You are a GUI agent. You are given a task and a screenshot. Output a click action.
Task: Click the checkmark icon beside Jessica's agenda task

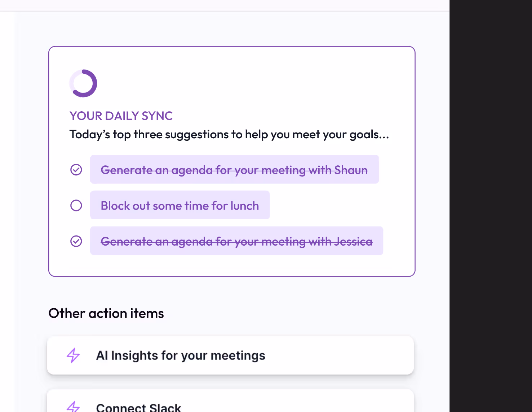point(76,241)
